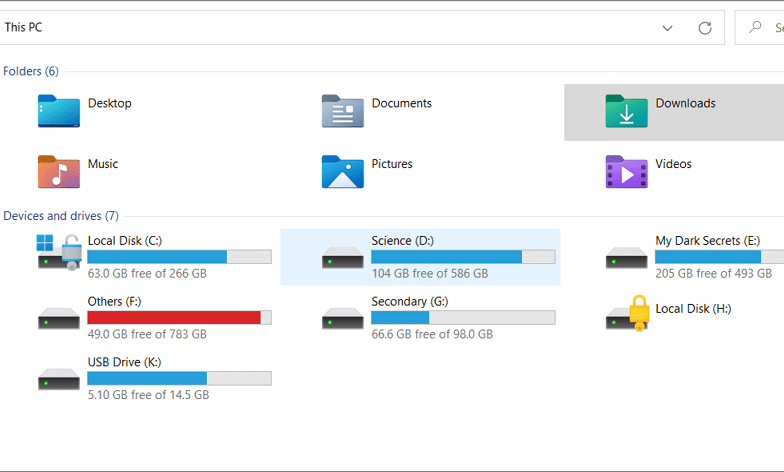Click the Local Disk (C:) usage bar

click(x=180, y=257)
